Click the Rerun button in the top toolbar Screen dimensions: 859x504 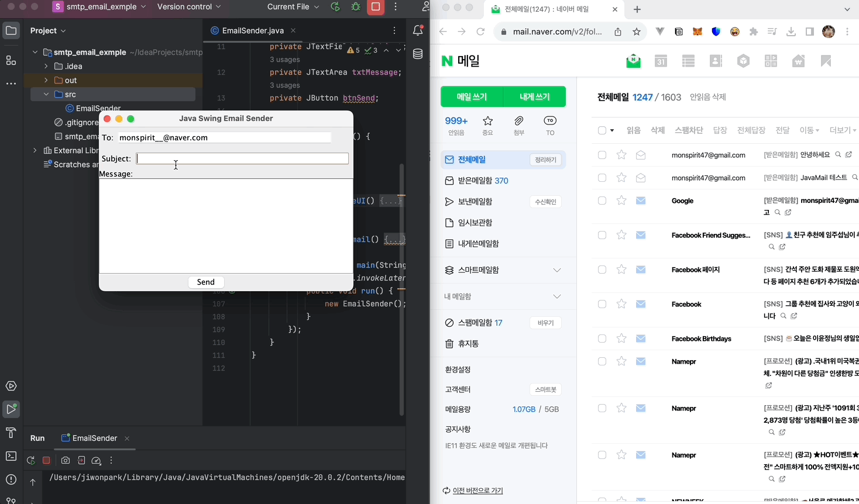tap(335, 7)
